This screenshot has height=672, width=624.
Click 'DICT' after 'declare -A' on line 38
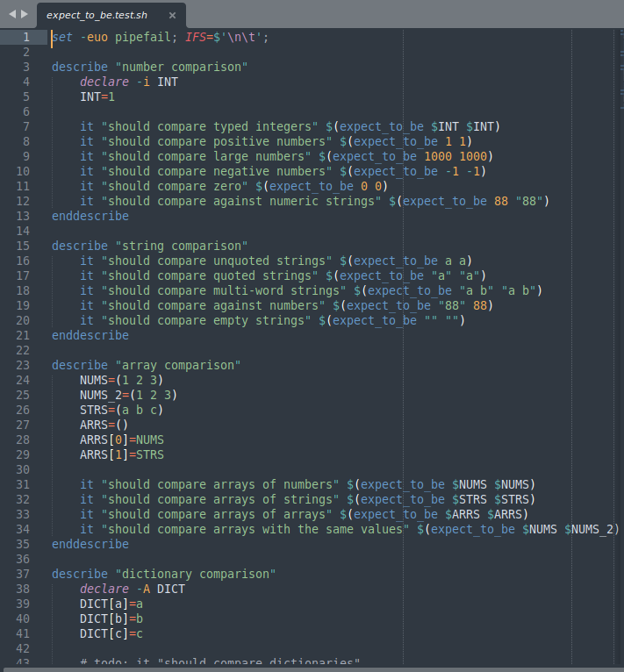click(170, 589)
